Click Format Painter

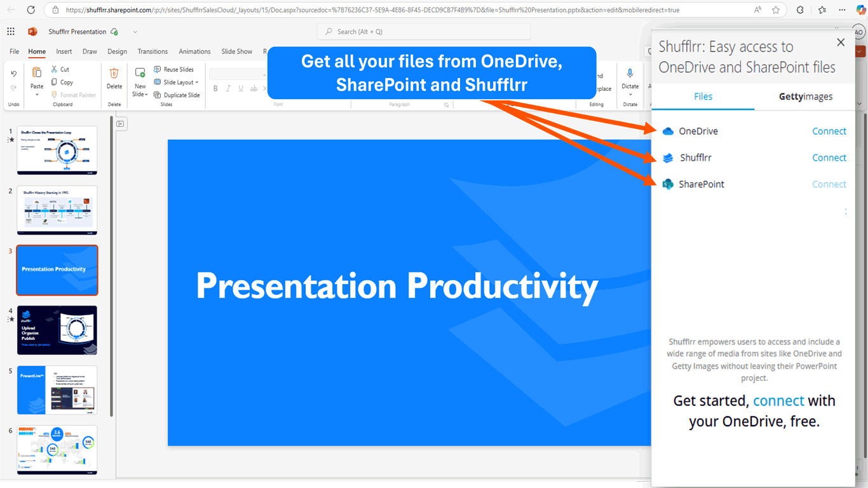click(73, 95)
